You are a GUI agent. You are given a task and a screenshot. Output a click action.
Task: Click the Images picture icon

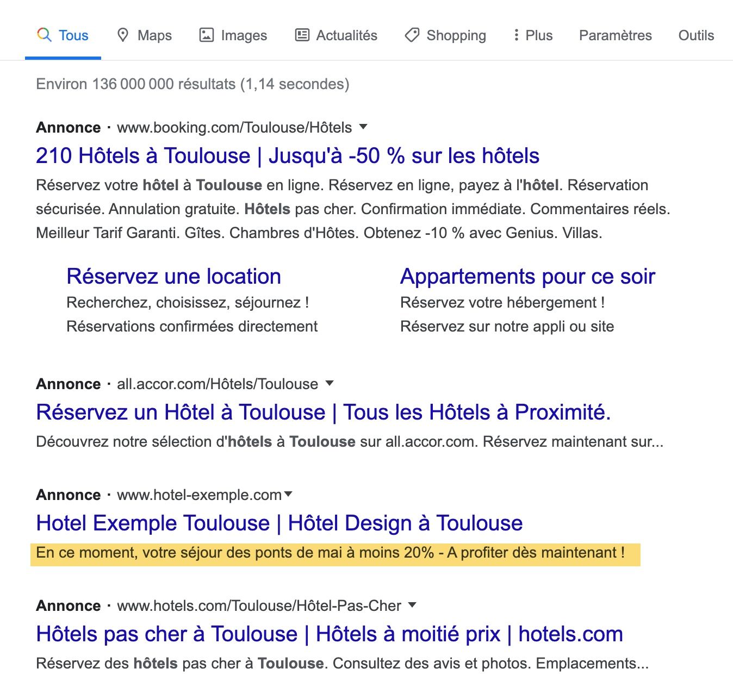(207, 35)
